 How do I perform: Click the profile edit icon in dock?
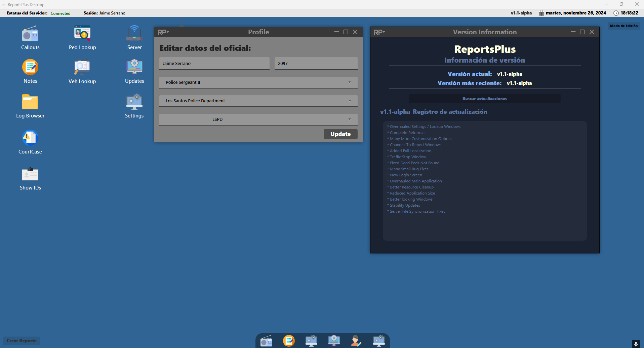[356, 341]
